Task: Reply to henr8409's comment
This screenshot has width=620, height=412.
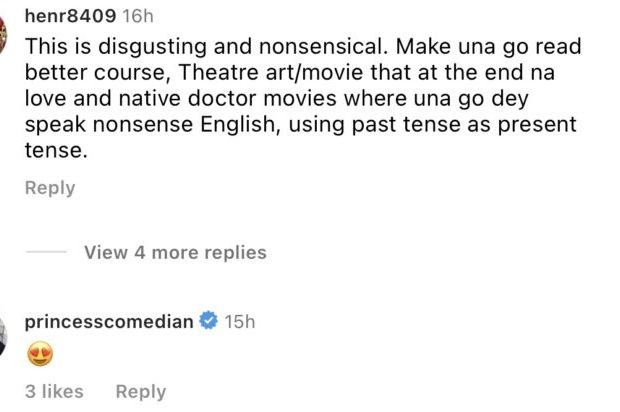Action: tap(50, 188)
